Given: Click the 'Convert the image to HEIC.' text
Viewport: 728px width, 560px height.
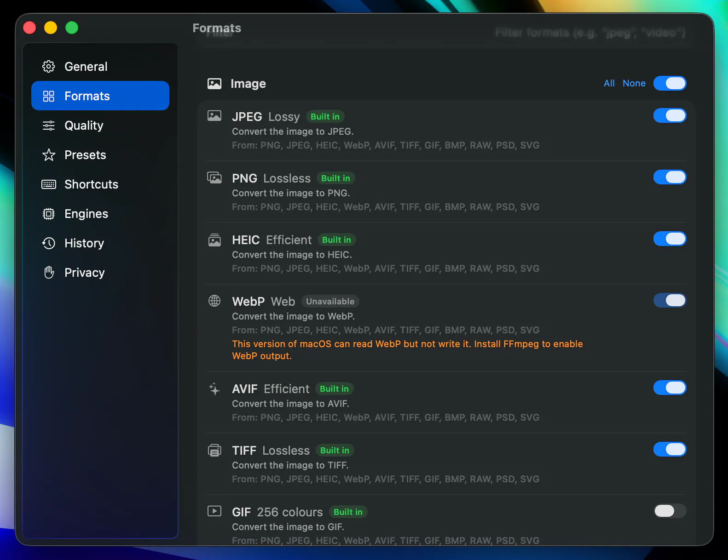Looking at the screenshot, I should [292, 255].
